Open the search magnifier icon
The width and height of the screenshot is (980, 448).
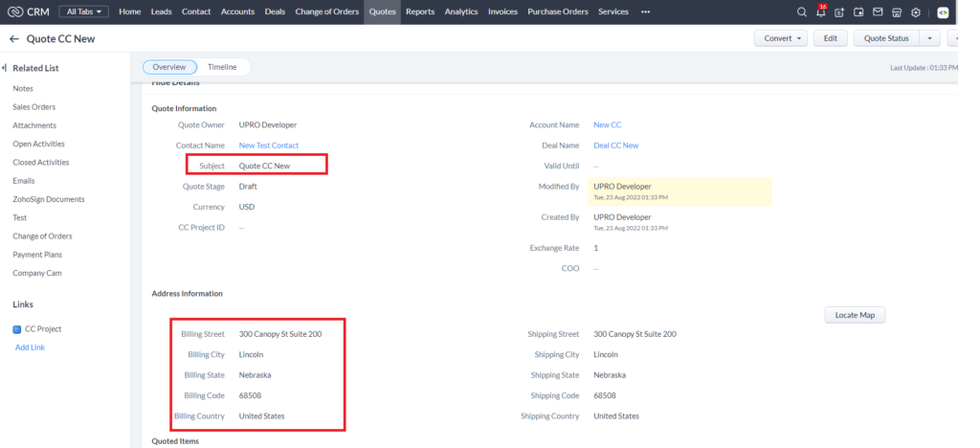802,11
